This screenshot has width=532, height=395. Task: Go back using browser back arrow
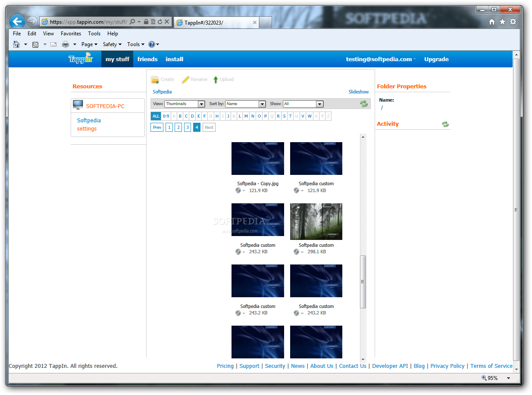(x=17, y=21)
